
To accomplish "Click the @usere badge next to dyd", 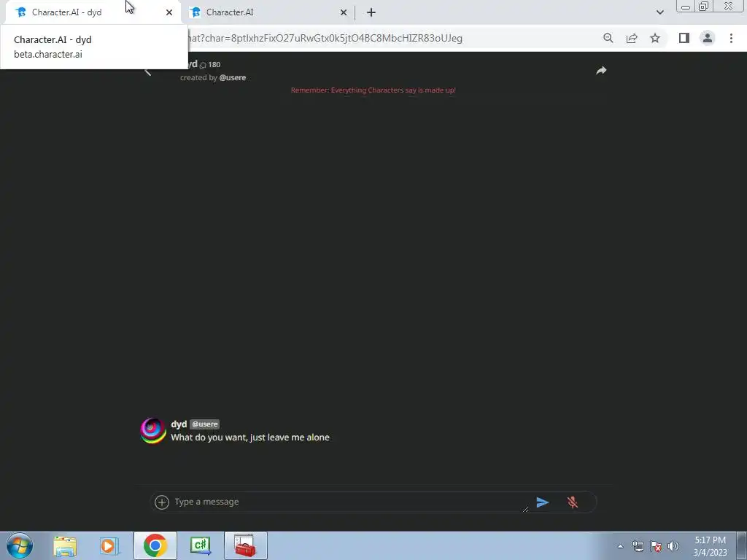I will pyautogui.click(x=205, y=424).
